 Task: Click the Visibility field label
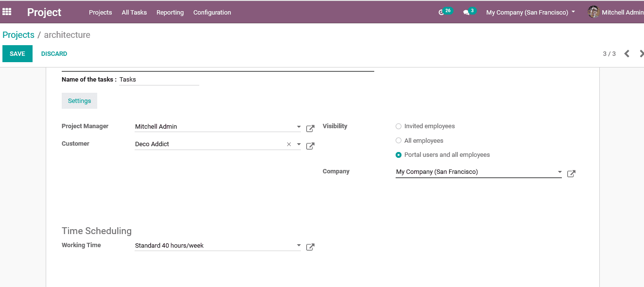pyautogui.click(x=335, y=126)
